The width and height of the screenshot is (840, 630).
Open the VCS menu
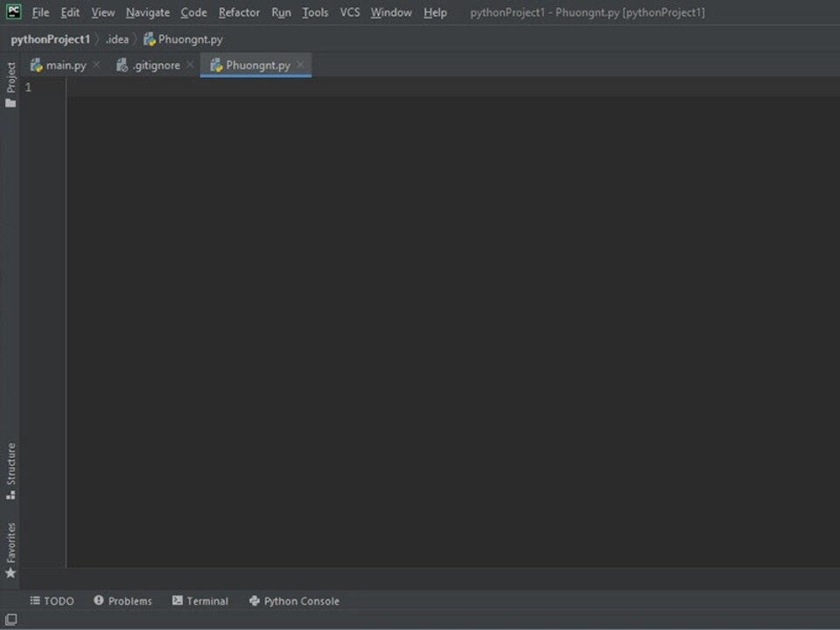tap(349, 12)
